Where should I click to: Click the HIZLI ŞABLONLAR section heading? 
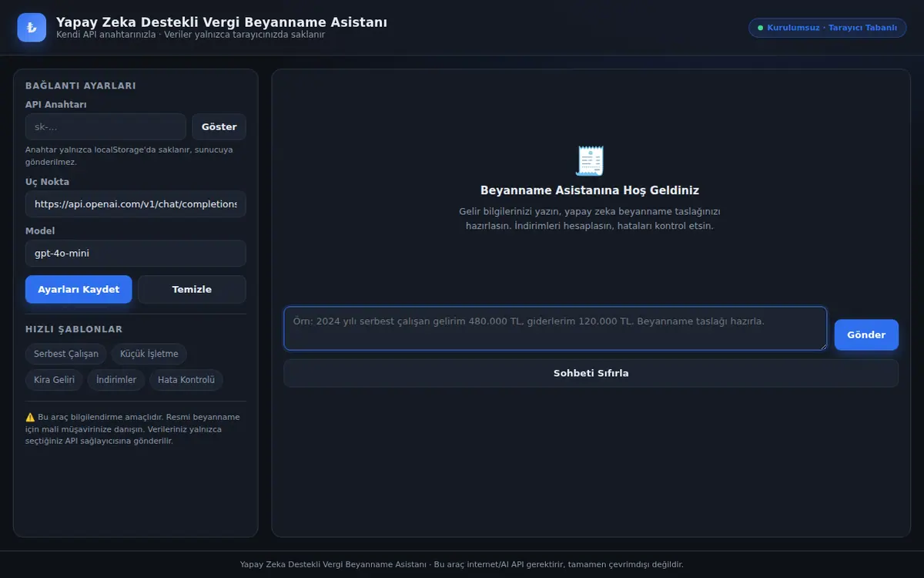[x=74, y=330]
